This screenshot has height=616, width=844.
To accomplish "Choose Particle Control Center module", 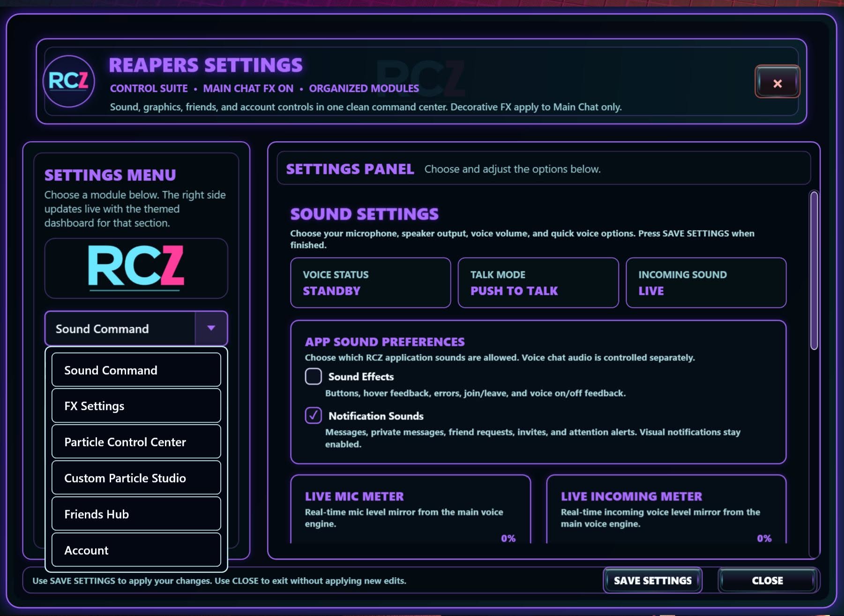I will [x=136, y=442].
